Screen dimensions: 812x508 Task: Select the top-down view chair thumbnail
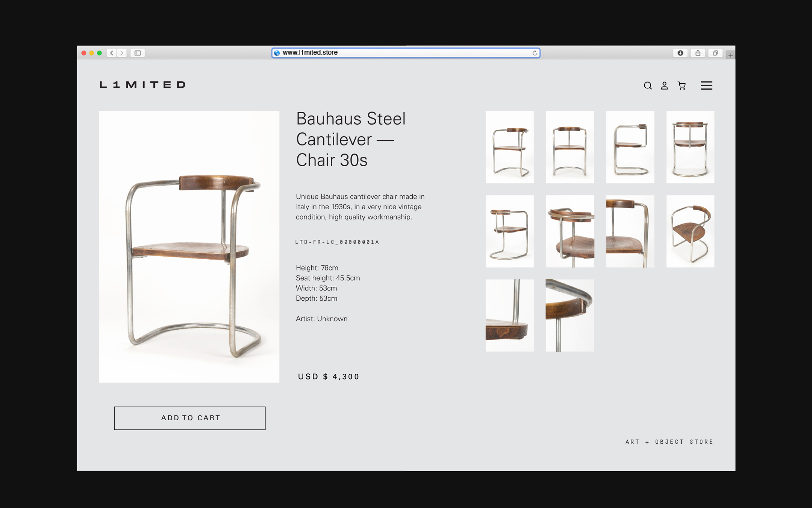[x=690, y=231]
